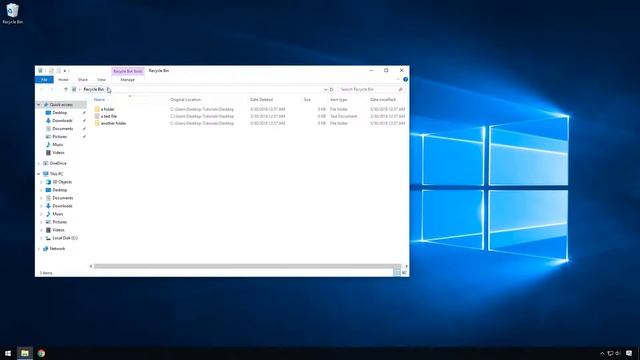Open the Home ribbon tab
Screen dimensions: 640x360
pyautogui.click(x=63, y=80)
